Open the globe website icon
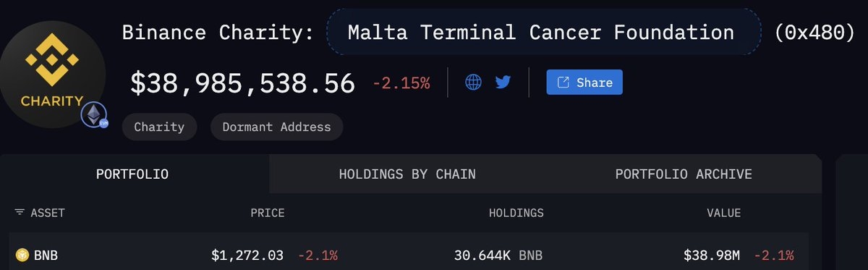Viewport: 868px width, 270px height. tap(473, 83)
